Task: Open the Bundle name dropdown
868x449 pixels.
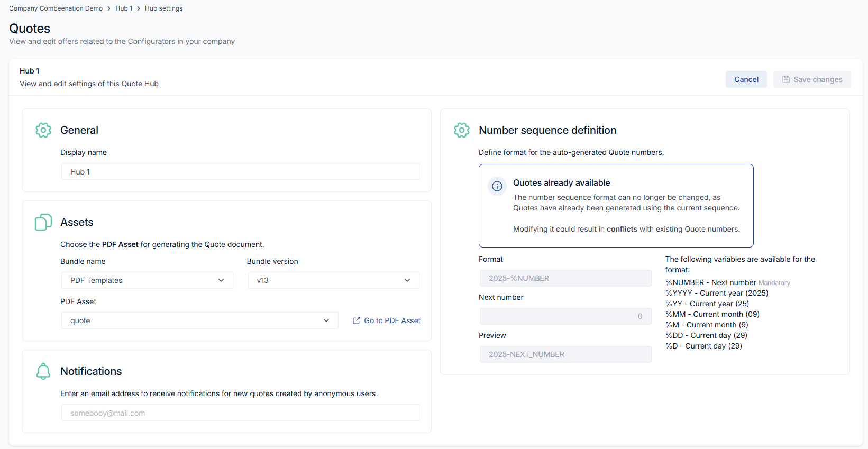Action: [147, 280]
